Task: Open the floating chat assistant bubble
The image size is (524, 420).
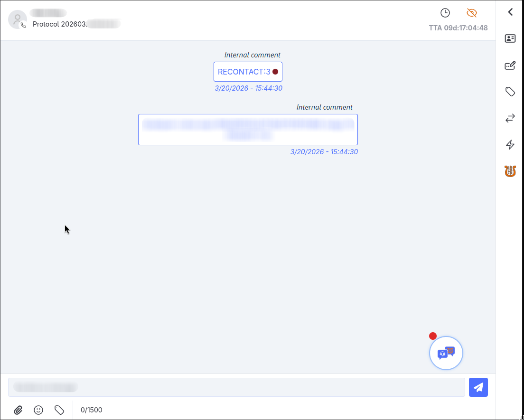Action: pos(446,353)
